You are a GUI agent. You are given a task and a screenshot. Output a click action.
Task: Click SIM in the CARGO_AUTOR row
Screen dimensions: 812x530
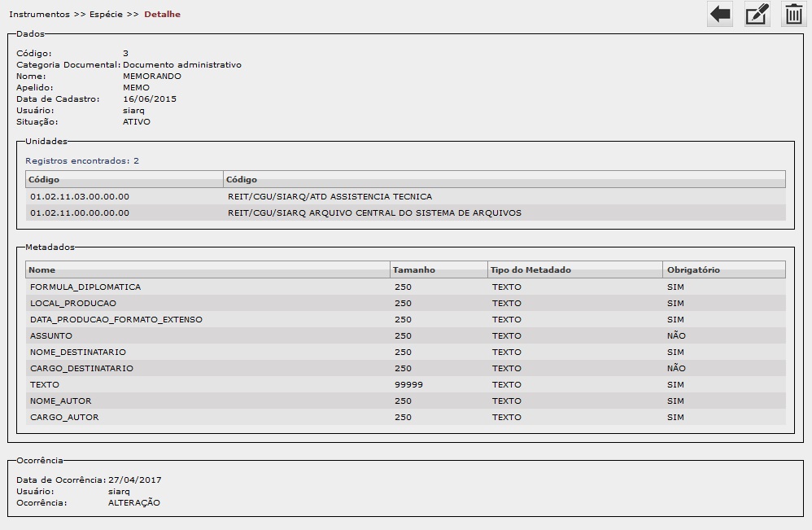675,417
